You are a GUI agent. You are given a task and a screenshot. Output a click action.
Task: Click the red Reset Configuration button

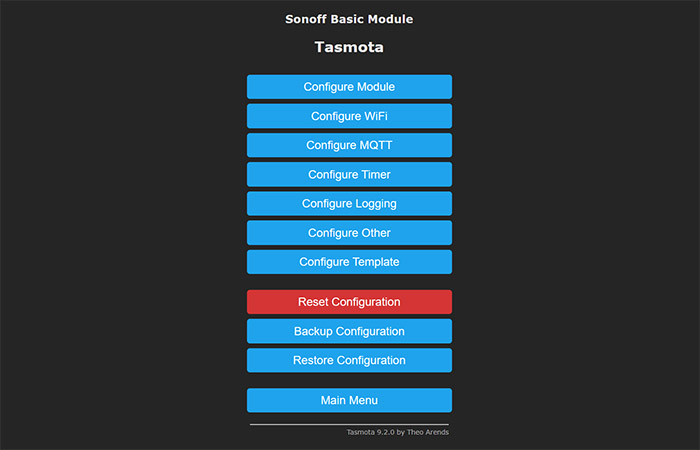pos(349,302)
